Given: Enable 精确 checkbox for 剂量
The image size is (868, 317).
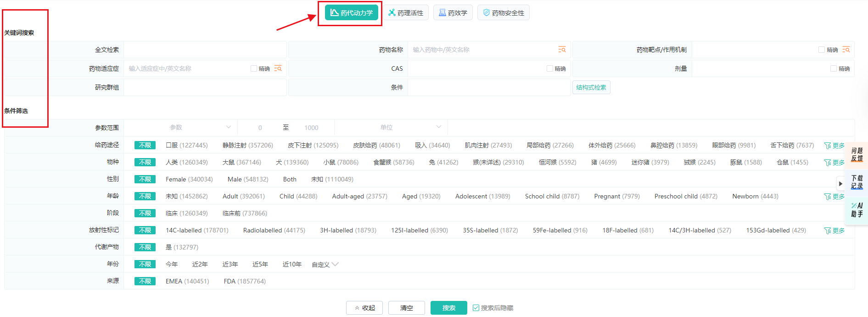Looking at the screenshot, I should click(x=834, y=68).
